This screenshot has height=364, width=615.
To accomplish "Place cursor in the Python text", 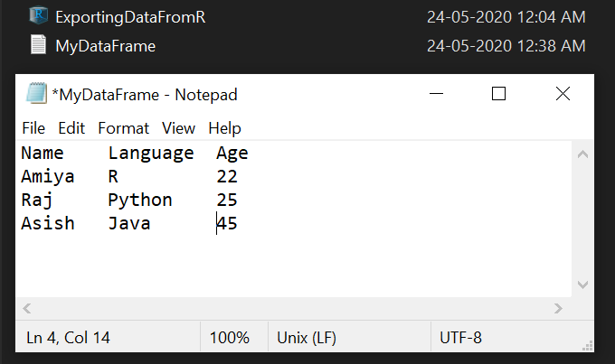I will pyautogui.click(x=140, y=201).
